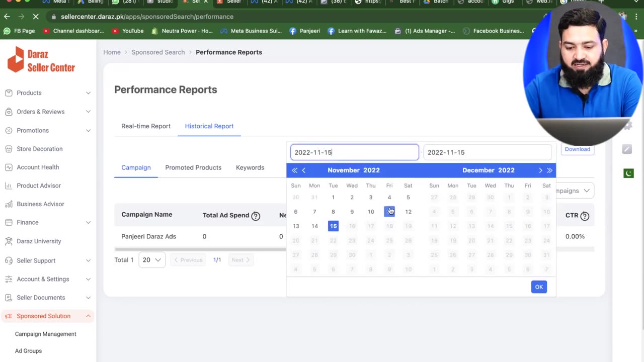Click the Seller Documents icon

9,298
